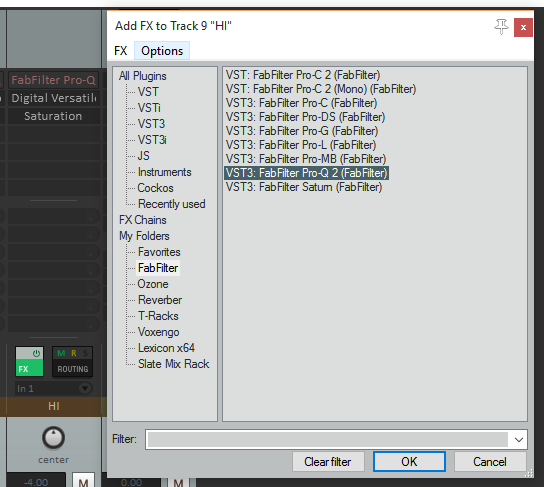Viewport: 544px width, 487px height.
Task: Click into the Filter text field
Action: pyautogui.click(x=327, y=439)
